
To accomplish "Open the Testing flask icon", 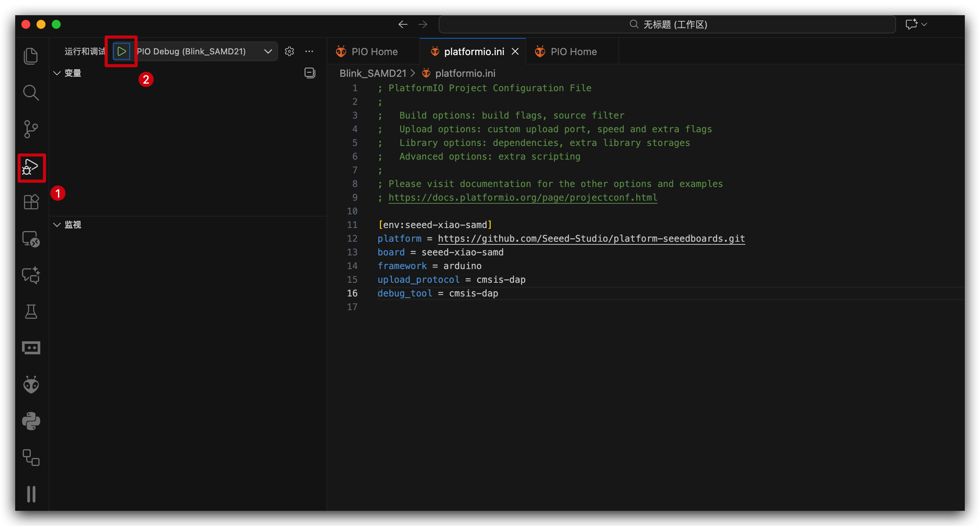I will (x=31, y=312).
